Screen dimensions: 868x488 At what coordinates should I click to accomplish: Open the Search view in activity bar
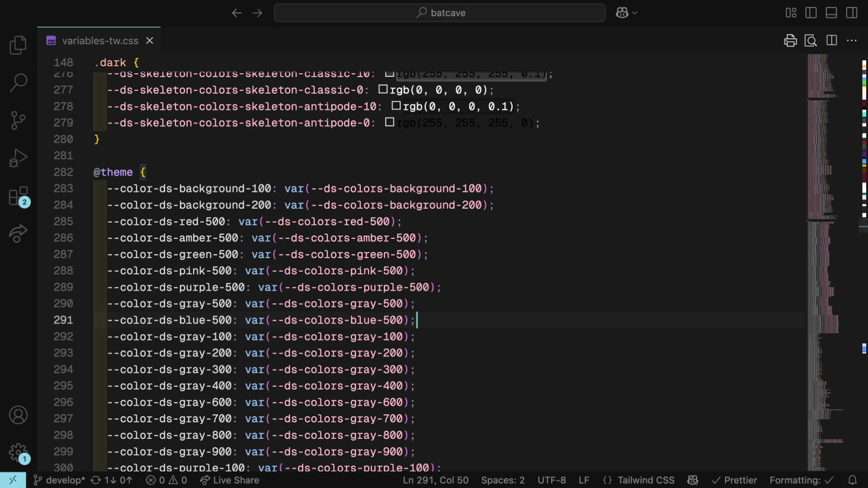point(18,82)
